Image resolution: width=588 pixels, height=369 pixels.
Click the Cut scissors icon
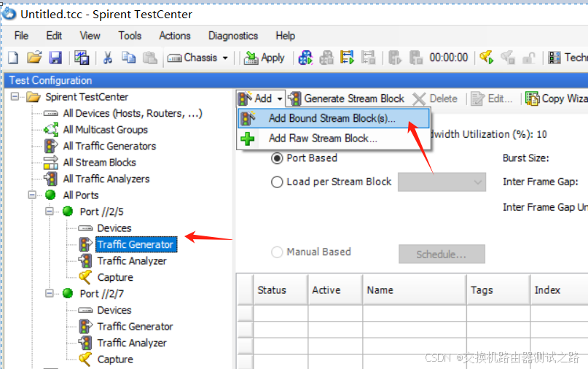coord(108,58)
